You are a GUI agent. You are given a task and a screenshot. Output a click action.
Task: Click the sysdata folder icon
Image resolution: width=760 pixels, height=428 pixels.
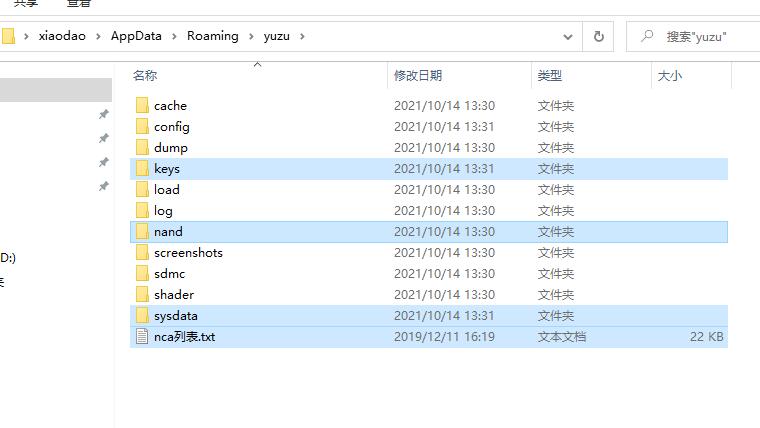pos(142,316)
